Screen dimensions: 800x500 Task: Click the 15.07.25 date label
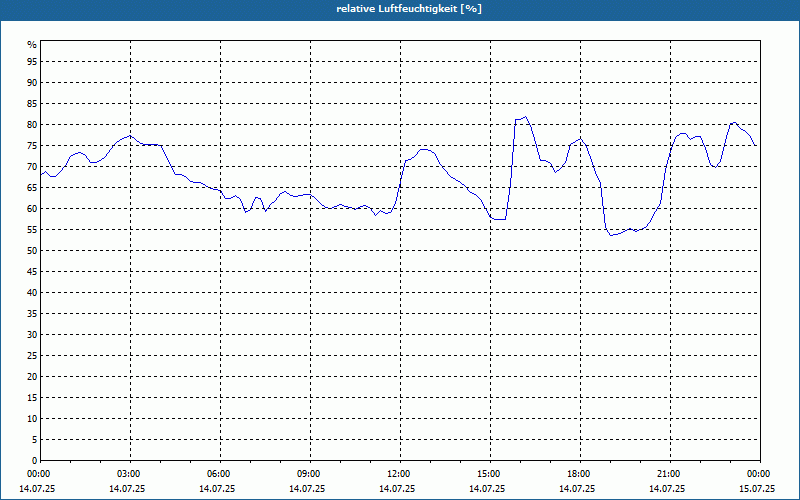point(757,489)
